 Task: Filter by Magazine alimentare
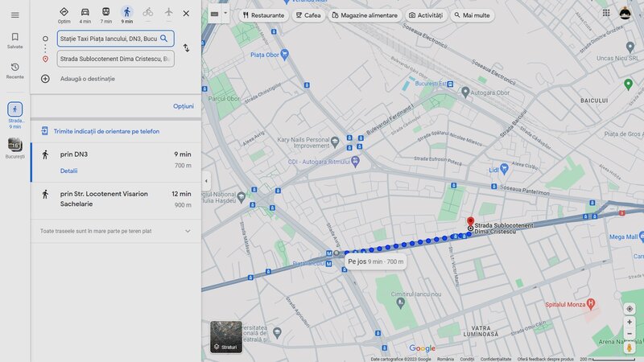[x=365, y=15]
